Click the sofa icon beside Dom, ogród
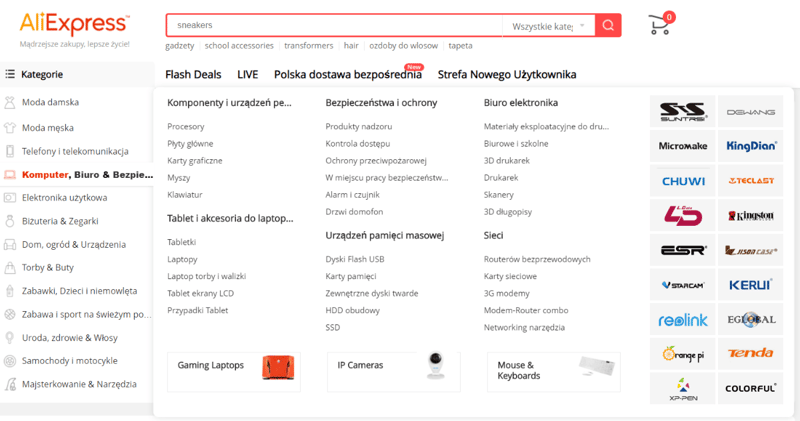The width and height of the screenshot is (800, 421). tap(10, 244)
